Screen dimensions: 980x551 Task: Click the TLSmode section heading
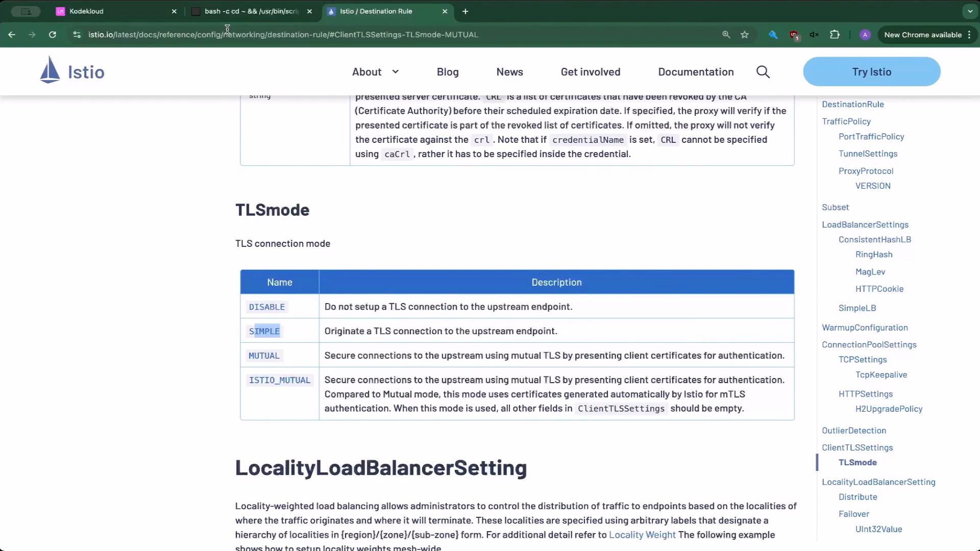(272, 210)
